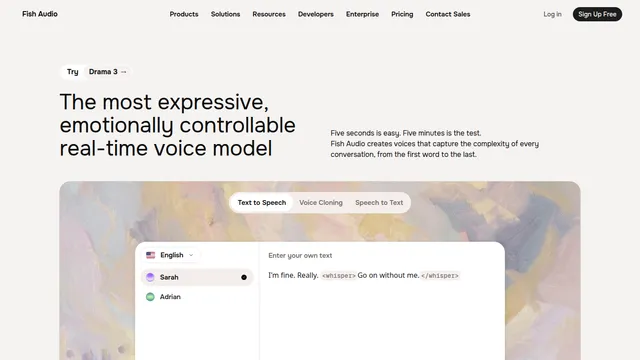The height and width of the screenshot is (360, 640).
Task: Click "I'm fine. Really." text
Action: pos(293,276)
